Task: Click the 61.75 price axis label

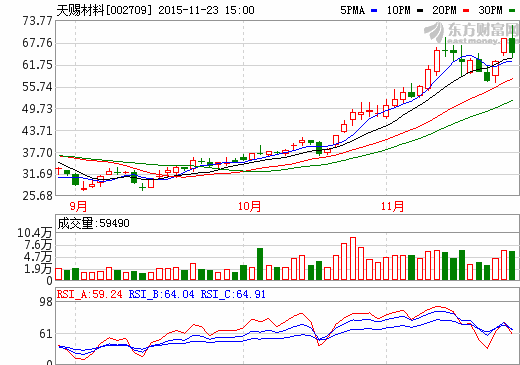Action: pos(37,65)
